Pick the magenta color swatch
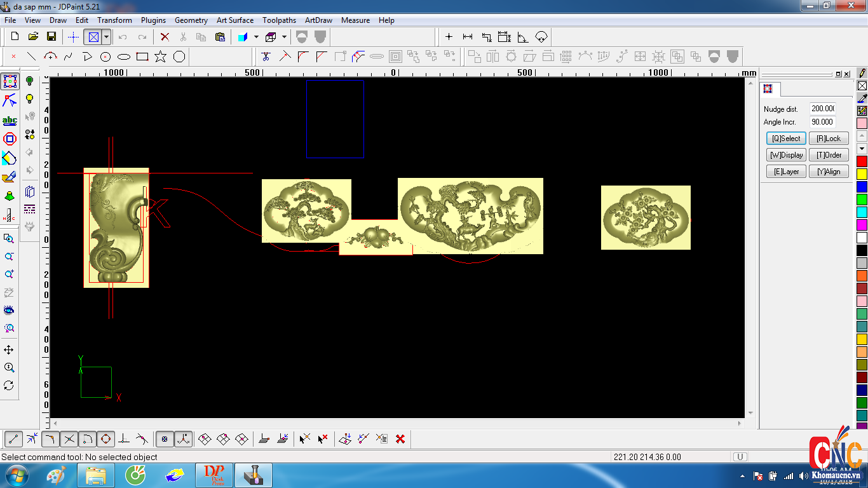Screen dimensions: 868x488 (862, 225)
